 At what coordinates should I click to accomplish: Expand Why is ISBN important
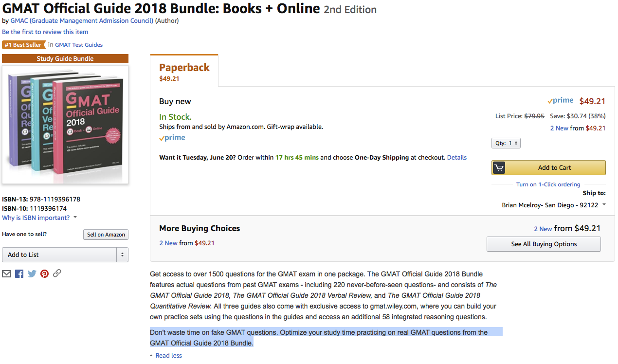click(39, 218)
